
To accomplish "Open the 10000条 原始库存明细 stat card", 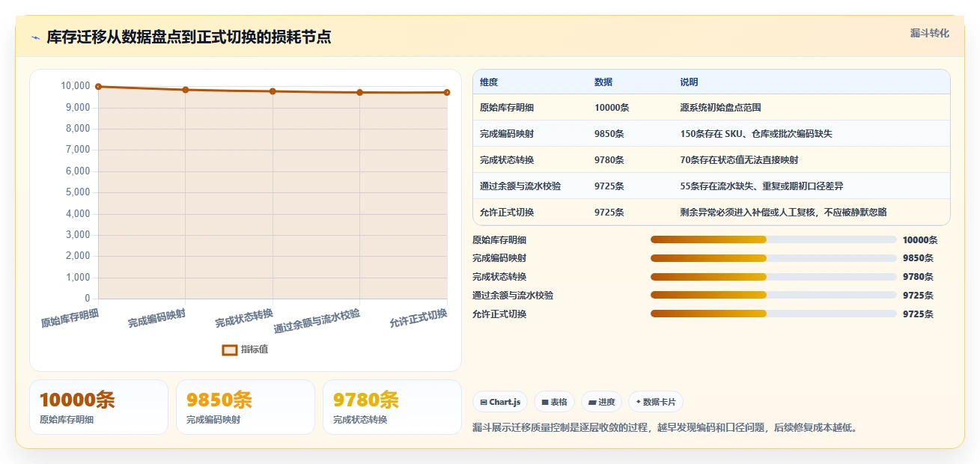I will [99, 407].
